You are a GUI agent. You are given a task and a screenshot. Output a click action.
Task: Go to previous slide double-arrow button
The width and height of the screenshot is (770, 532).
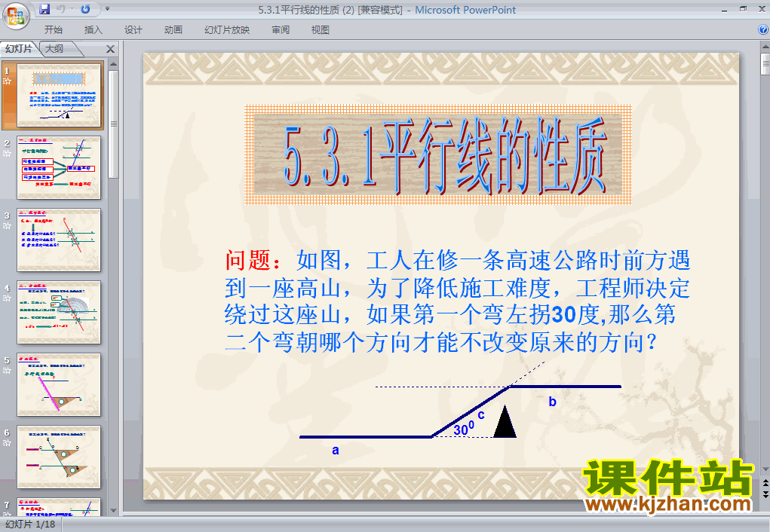click(x=765, y=484)
